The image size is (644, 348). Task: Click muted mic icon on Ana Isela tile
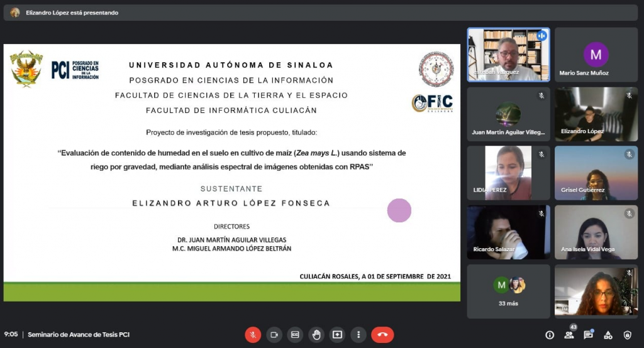629,214
